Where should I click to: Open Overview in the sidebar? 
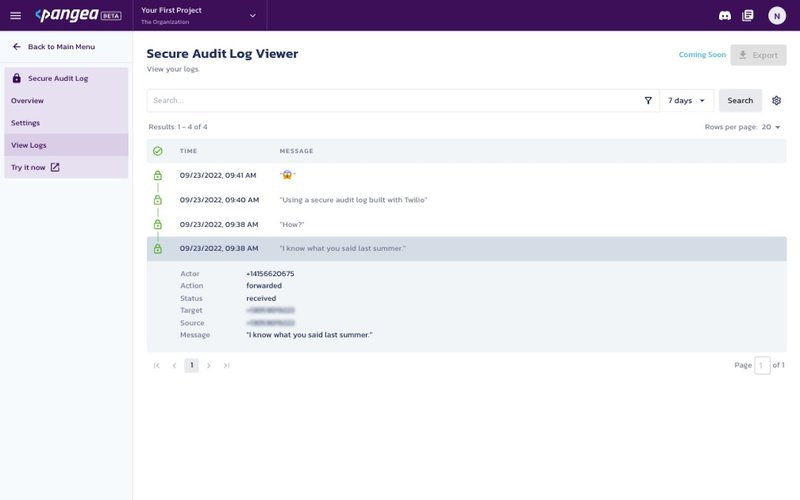[x=28, y=101]
